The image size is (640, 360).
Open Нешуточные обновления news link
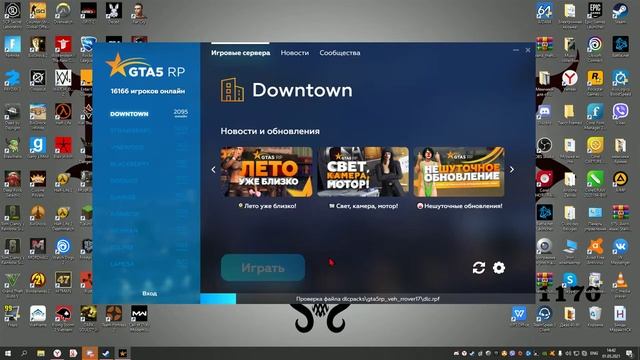point(460,206)
